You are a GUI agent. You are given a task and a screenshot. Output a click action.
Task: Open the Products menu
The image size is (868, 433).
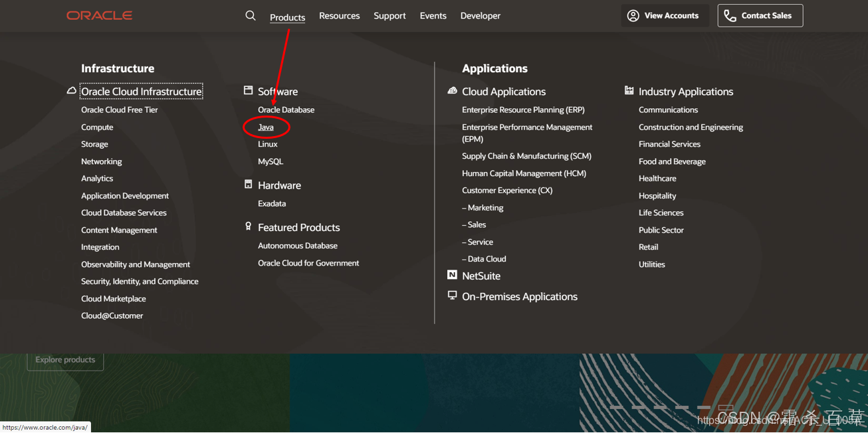pos(287,17)
